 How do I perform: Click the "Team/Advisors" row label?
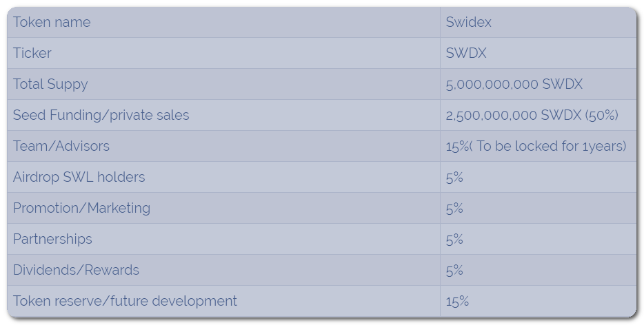click(x=61, y=146)
